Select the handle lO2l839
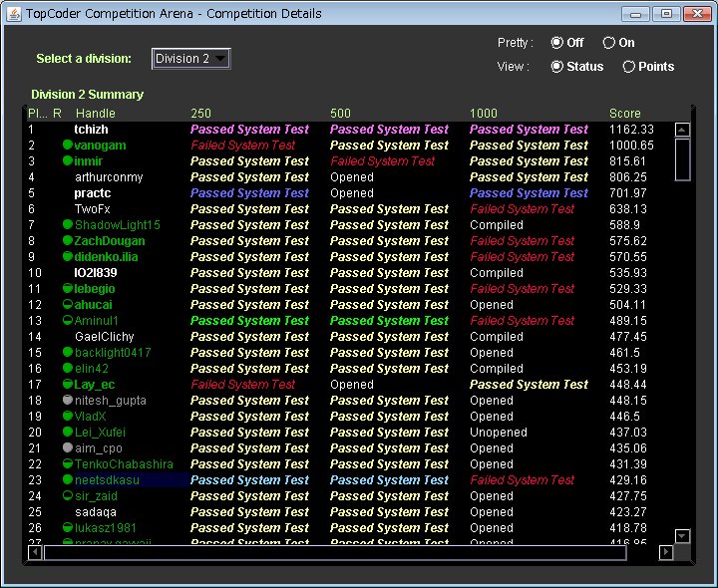 (96, 273)
